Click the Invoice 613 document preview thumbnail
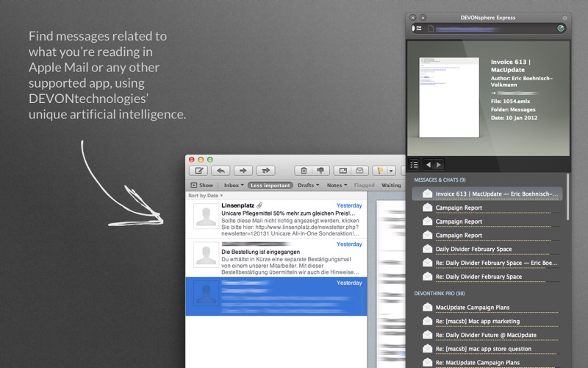588x368 pixels. click(449, 97)
